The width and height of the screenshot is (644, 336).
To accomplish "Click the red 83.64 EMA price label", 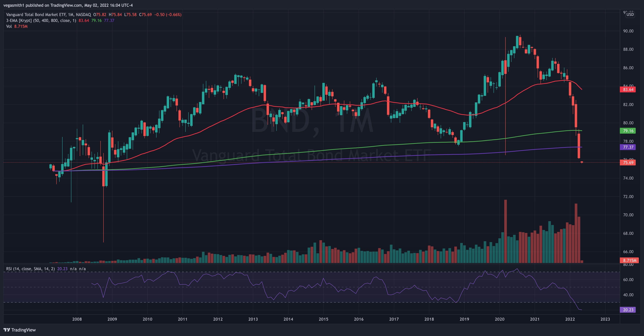I will point(628,89).
